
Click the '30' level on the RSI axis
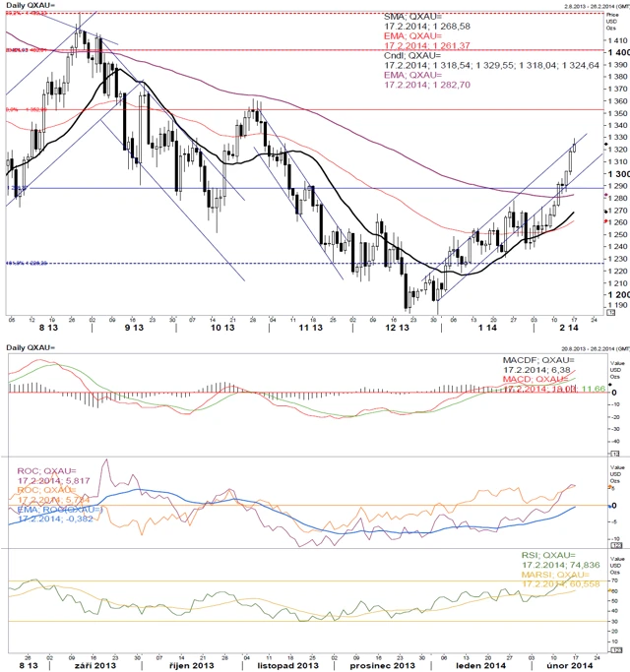[x=614, y=622]
